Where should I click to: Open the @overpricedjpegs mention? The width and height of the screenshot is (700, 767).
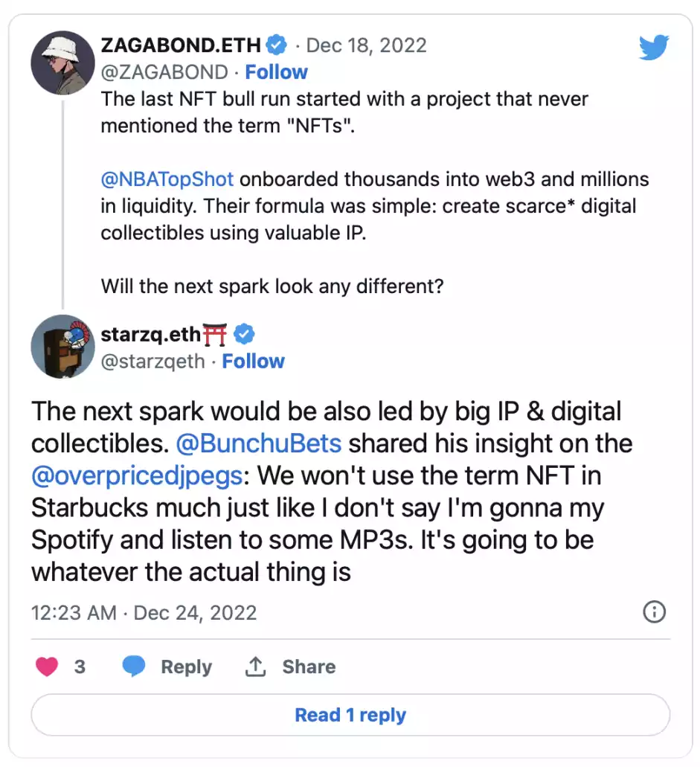point(137,476)
